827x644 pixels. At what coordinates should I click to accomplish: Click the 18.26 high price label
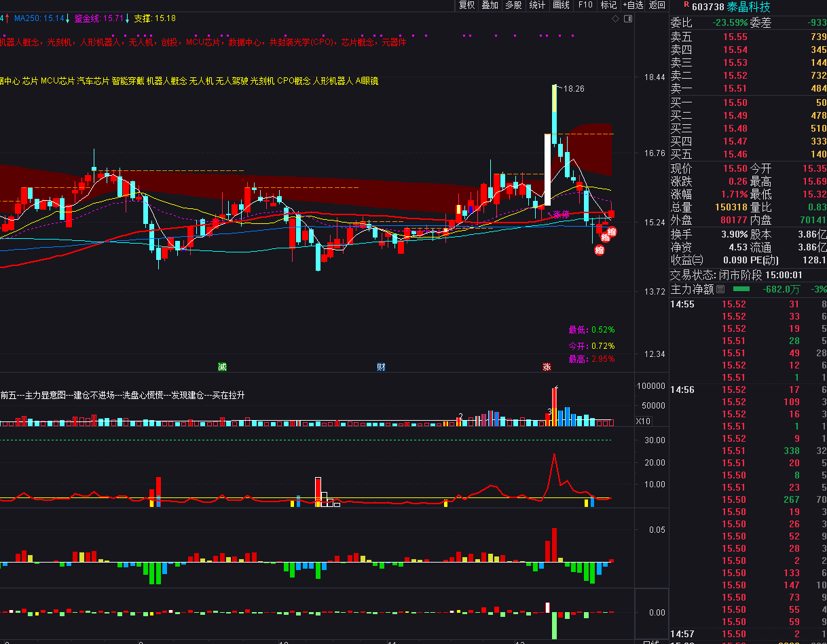574,89
